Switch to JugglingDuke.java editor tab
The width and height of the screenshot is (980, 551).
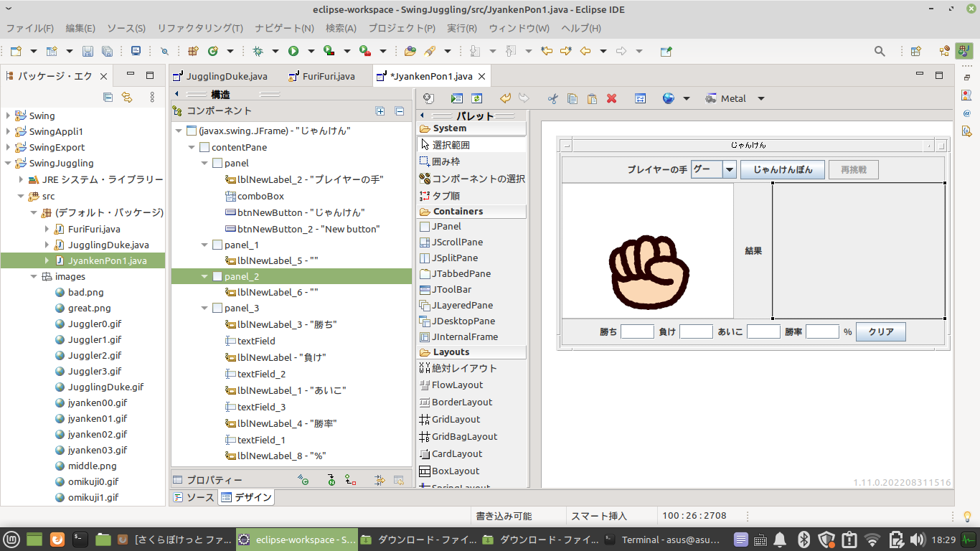(x=220, y=76)
